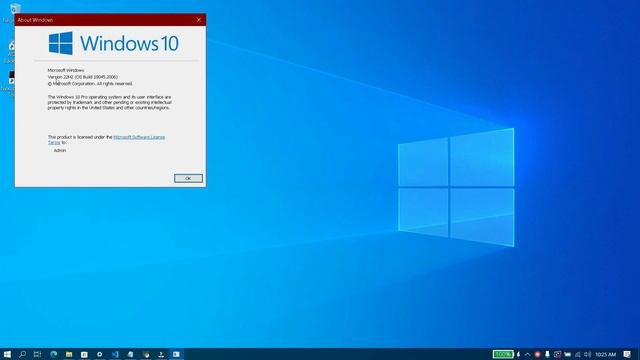Open the Settings gear on the taskbar
Viewport: 640px width, 360px height.
[x=100, y=354]
